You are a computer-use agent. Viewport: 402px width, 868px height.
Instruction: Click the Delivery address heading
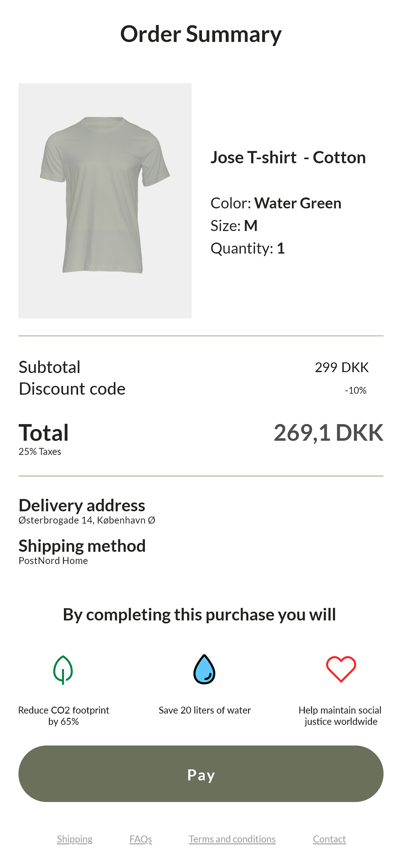coord(82,505)
